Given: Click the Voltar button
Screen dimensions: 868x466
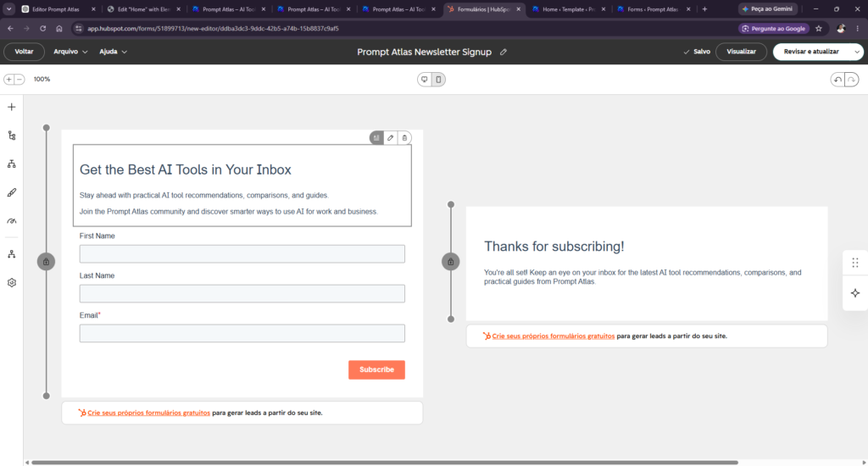Looking at the screenshot, I should coord(24,52).
